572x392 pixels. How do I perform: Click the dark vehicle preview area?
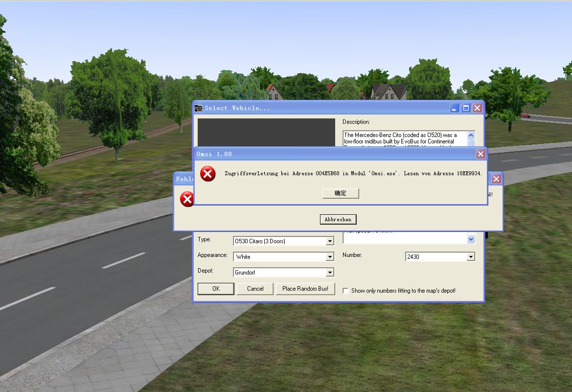[x=266, y=133]
